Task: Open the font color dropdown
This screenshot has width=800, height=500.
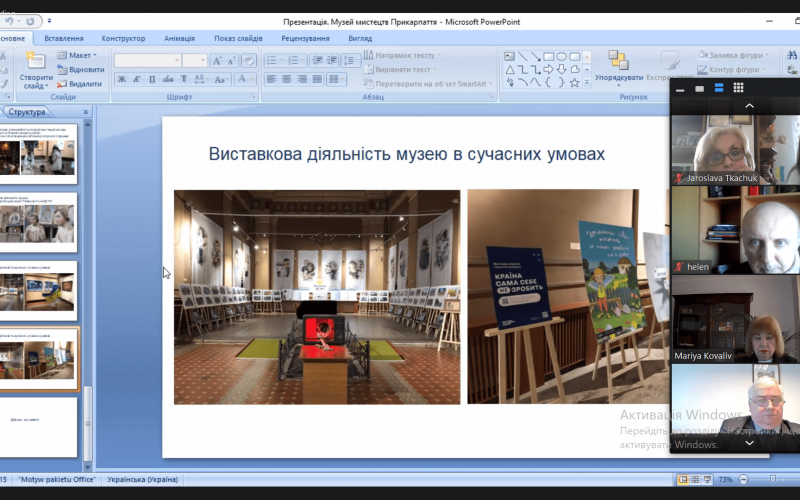Action: pyautogui.click(x=246, y=79)
